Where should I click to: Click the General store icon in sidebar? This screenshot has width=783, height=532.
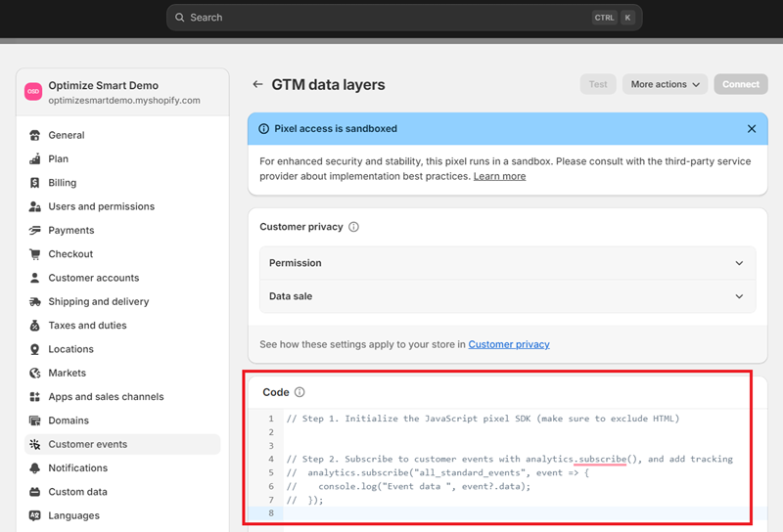34,135
